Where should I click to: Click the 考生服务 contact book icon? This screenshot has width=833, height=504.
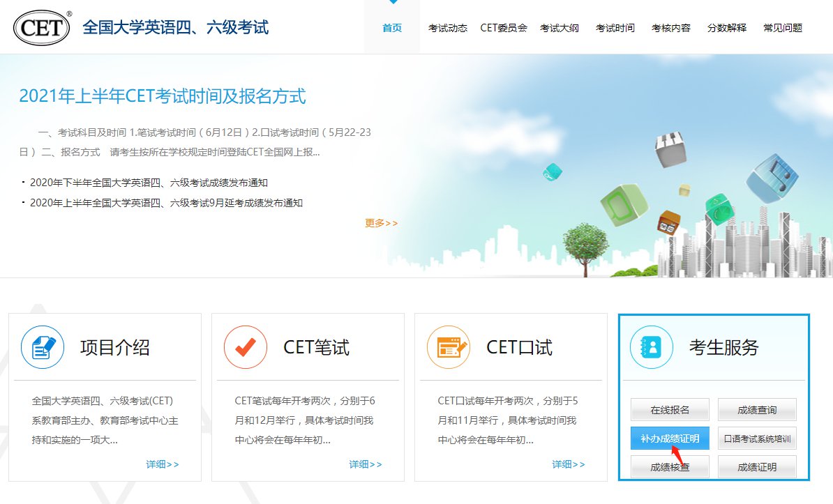(652, 347)
